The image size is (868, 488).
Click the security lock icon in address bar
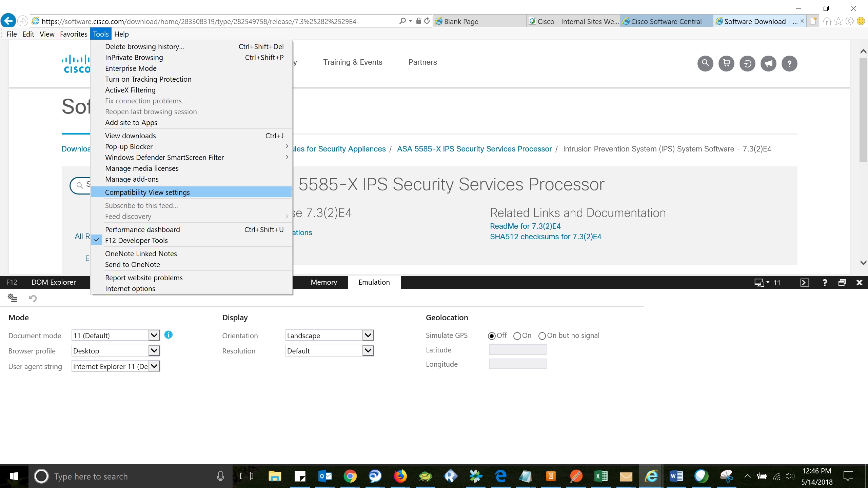pos(419,21)
